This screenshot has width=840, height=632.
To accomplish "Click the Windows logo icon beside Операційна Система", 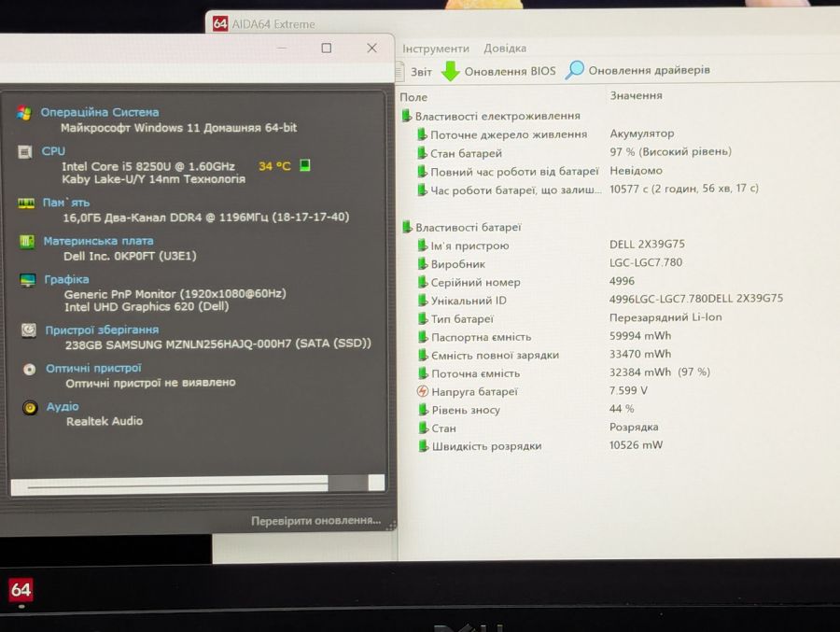I will tap(23, 113).
